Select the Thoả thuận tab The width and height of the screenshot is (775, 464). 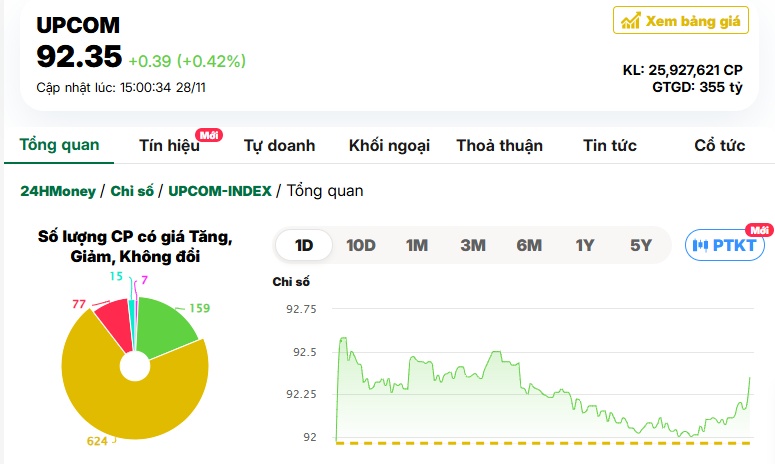[x=499, y=146]
